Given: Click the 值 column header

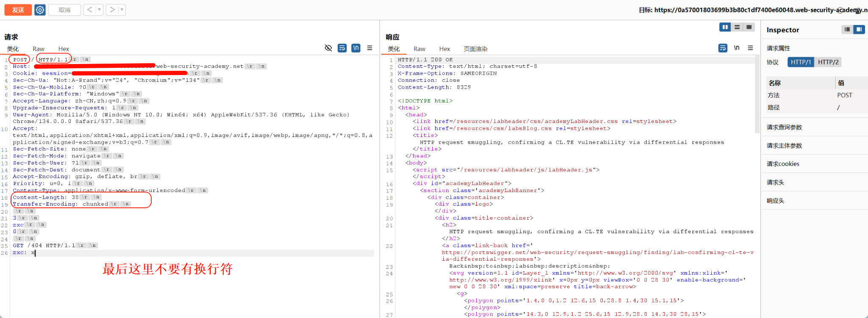Looking at the screenshot, I should [841, 83].
